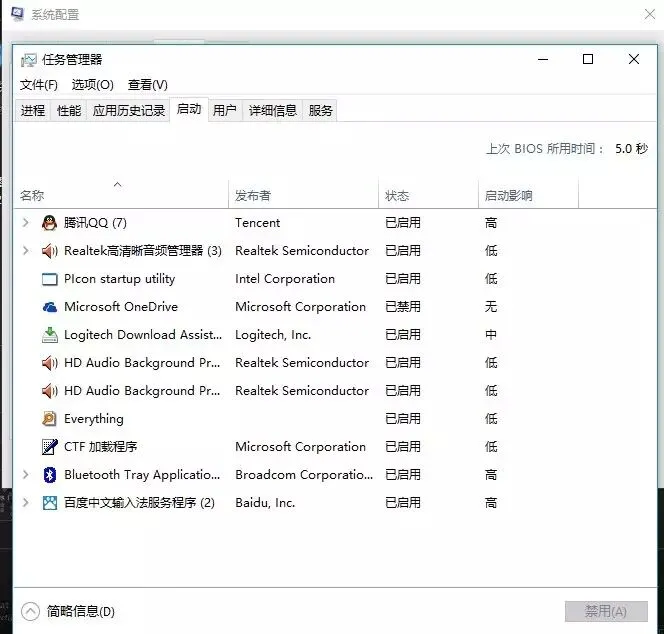Expand the 百度中文输入法服务程序 (2) group

(x=25, y=502)
